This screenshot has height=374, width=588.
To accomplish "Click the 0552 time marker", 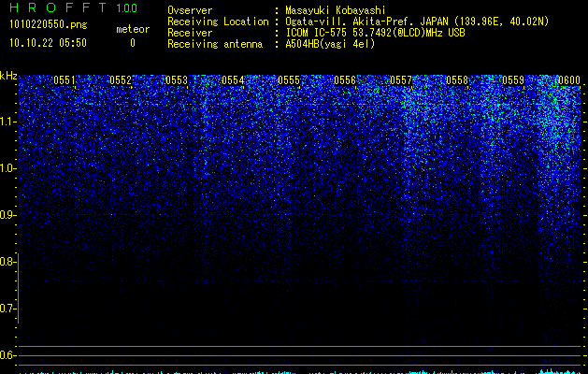I will click(x=121, y=80).
